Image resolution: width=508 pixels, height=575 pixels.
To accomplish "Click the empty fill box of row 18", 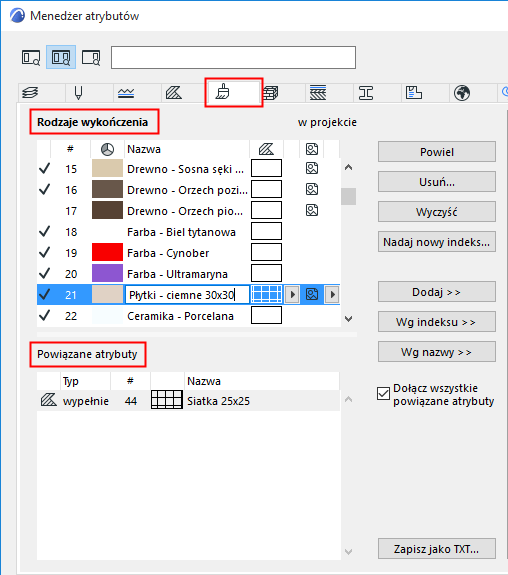I will coord(266,231).
